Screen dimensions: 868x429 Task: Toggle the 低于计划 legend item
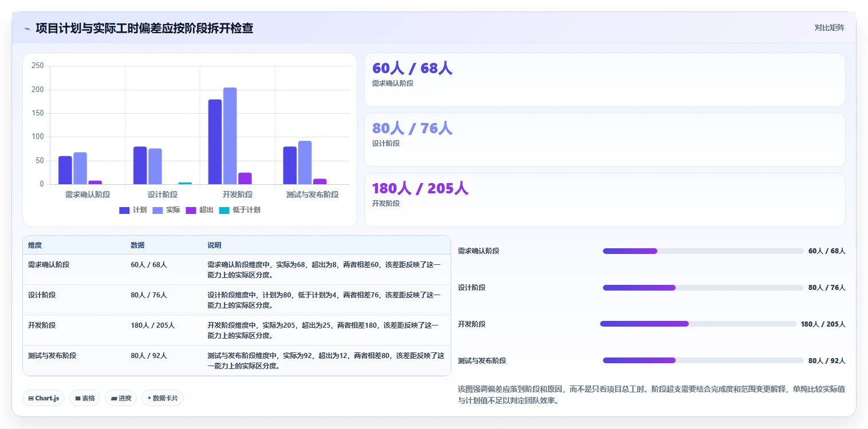(x=240, y=210)
